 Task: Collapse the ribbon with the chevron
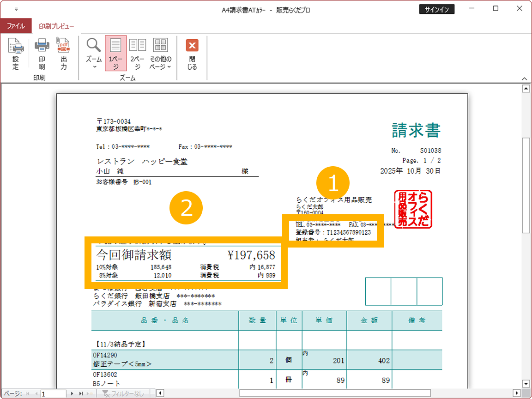tap(524, 79)
